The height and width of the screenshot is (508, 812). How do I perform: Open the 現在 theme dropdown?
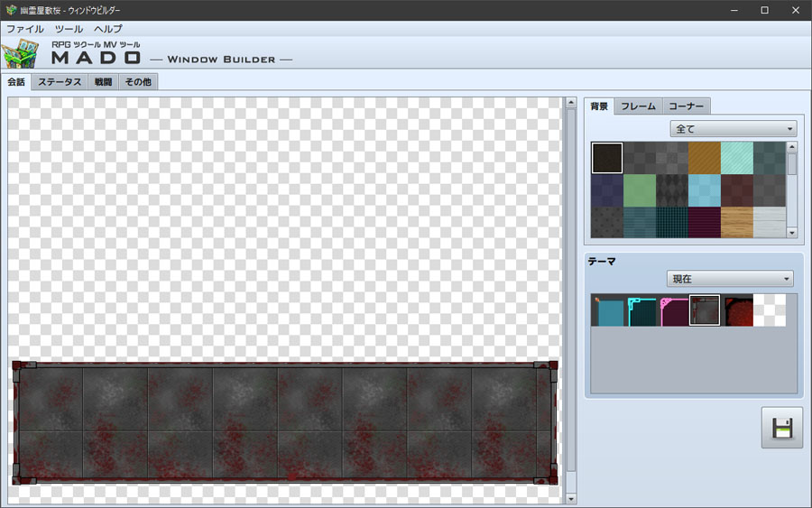(730, 279)
